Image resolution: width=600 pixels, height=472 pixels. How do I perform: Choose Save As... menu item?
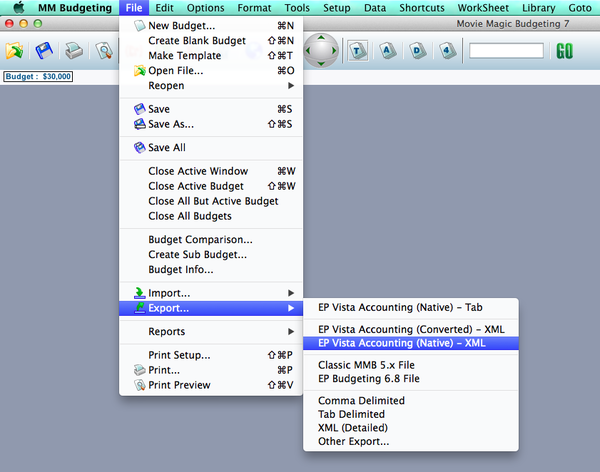coord(211,124)
